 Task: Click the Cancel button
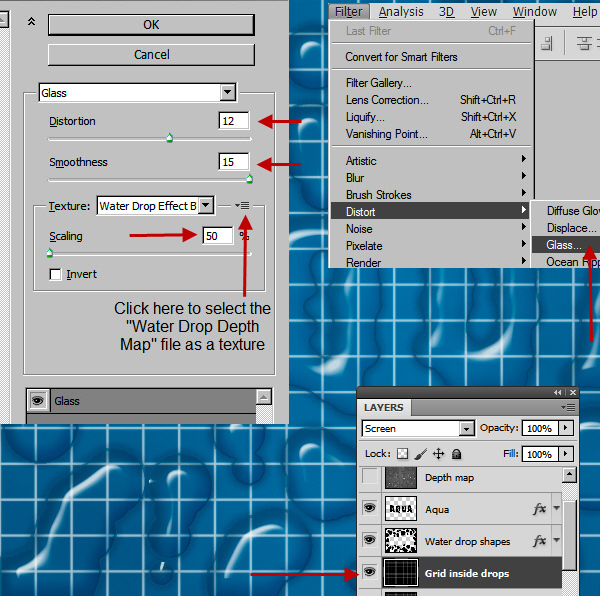(x=151, y=55)
